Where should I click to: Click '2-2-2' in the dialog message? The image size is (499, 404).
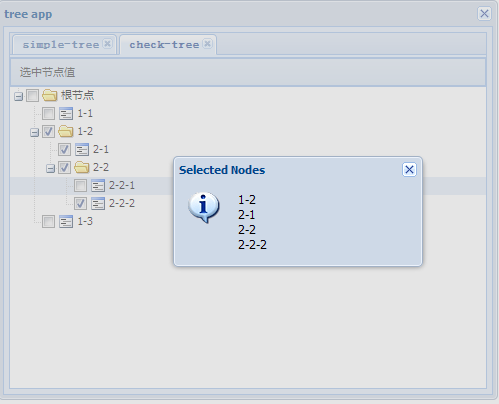click(x=252, y=245)
